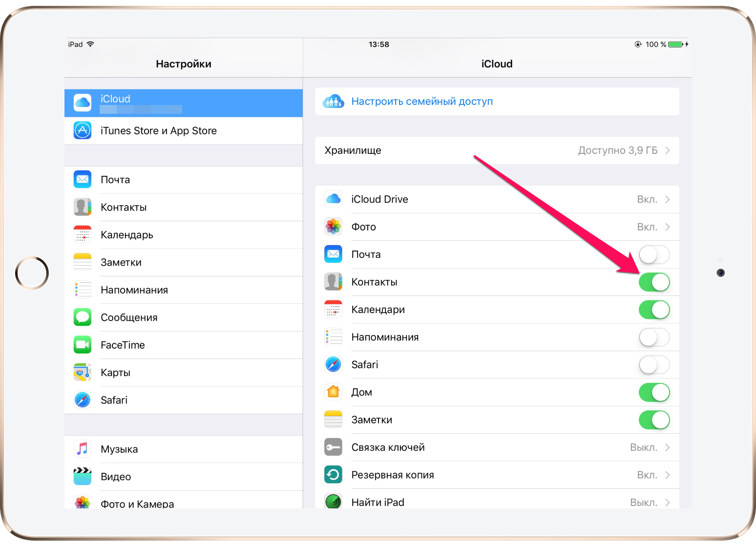Open Музыка settings section

point(184,449)
